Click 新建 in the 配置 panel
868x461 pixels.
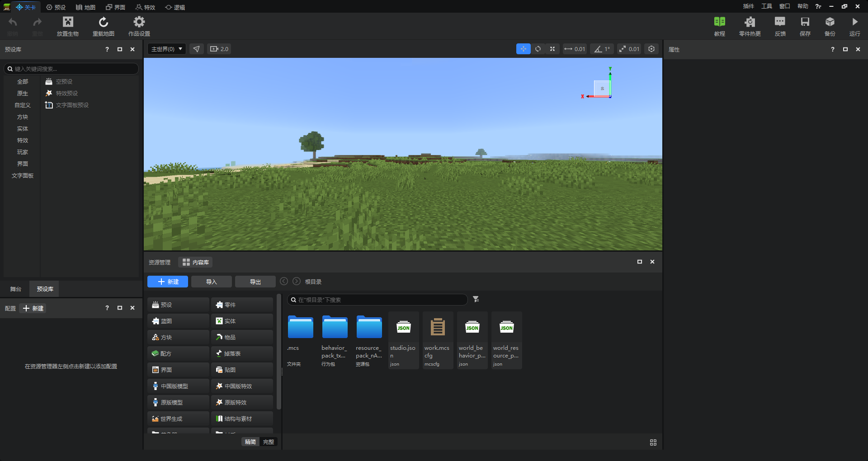33,308
